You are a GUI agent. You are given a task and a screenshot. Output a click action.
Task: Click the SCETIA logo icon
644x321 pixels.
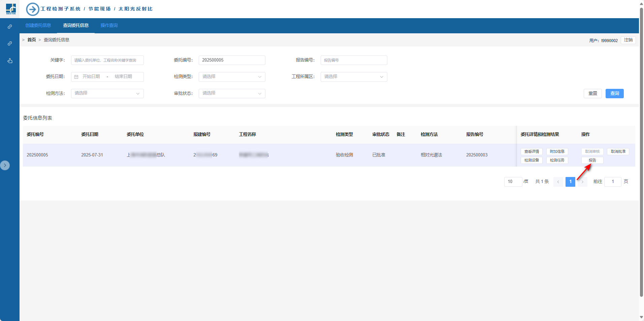tap(11, 9)
